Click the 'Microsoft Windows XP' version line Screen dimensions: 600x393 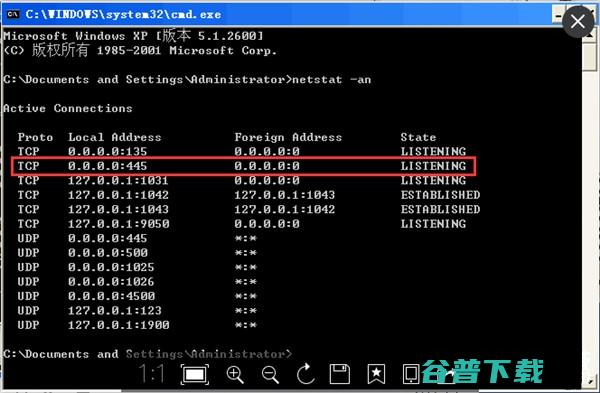[x=134, y=36]
